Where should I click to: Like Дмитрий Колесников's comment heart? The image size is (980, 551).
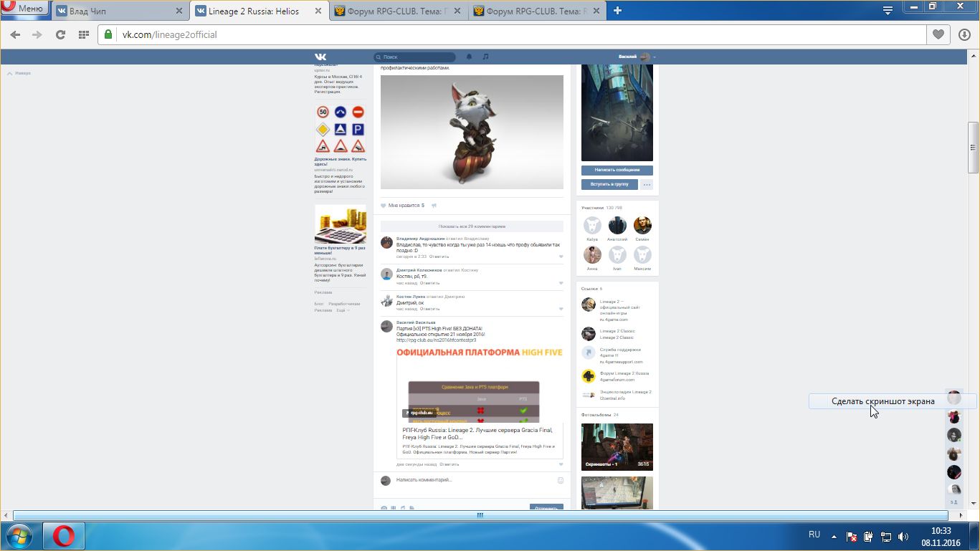561,283
